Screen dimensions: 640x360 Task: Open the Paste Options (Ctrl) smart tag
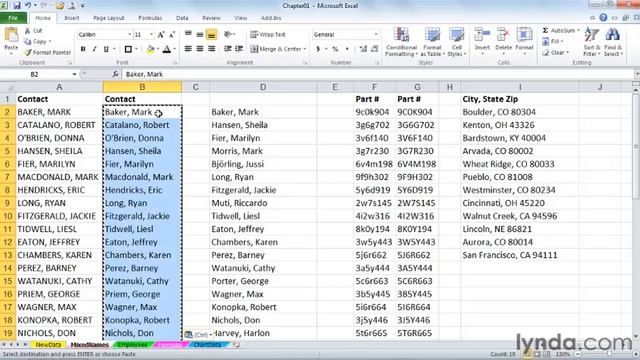[x=198, y=334]
